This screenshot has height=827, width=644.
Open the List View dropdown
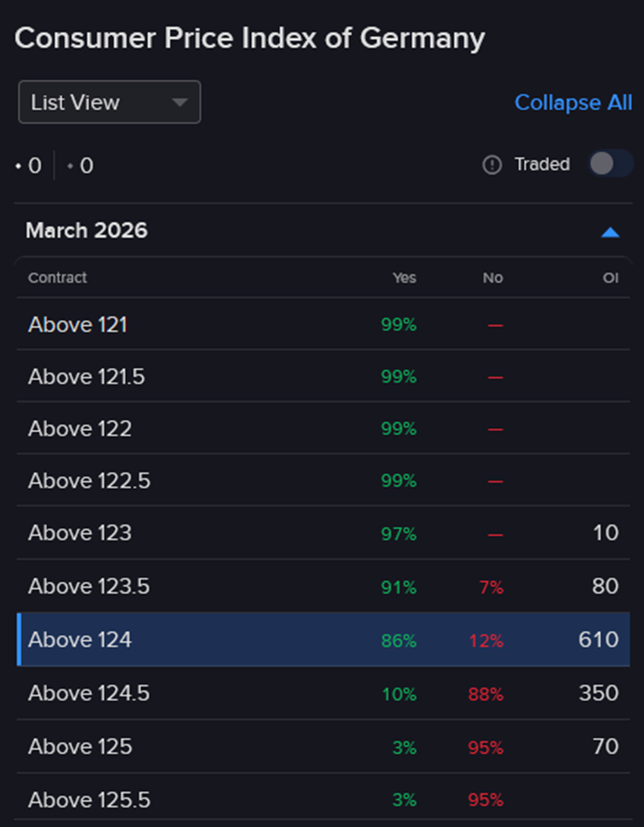tap(110, 103)
